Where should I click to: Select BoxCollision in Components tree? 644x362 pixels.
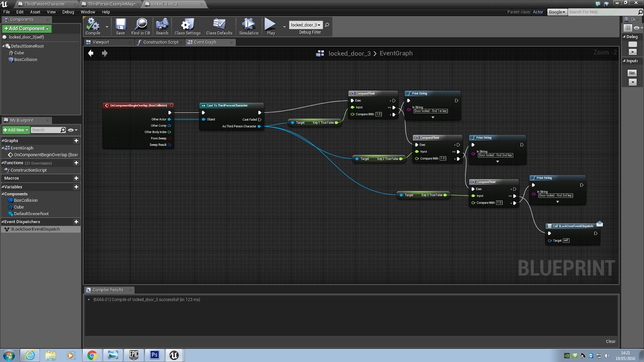(x=25, y=60)
